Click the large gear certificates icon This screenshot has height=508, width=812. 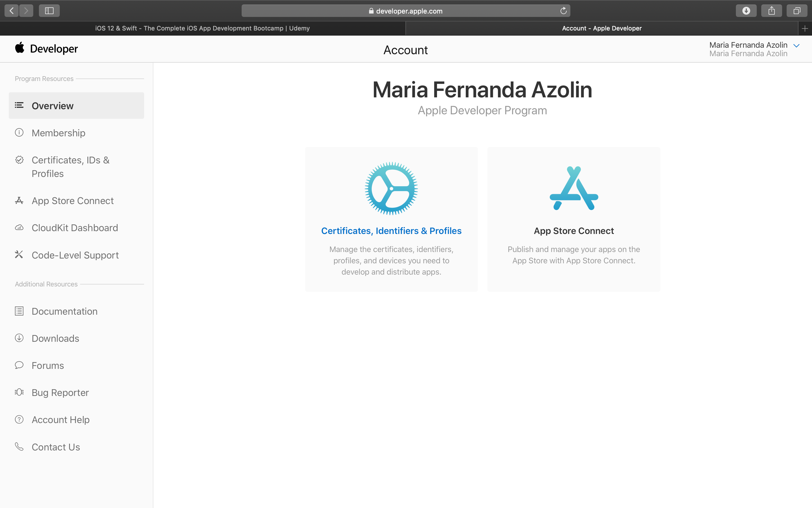(x=391, y=189)
